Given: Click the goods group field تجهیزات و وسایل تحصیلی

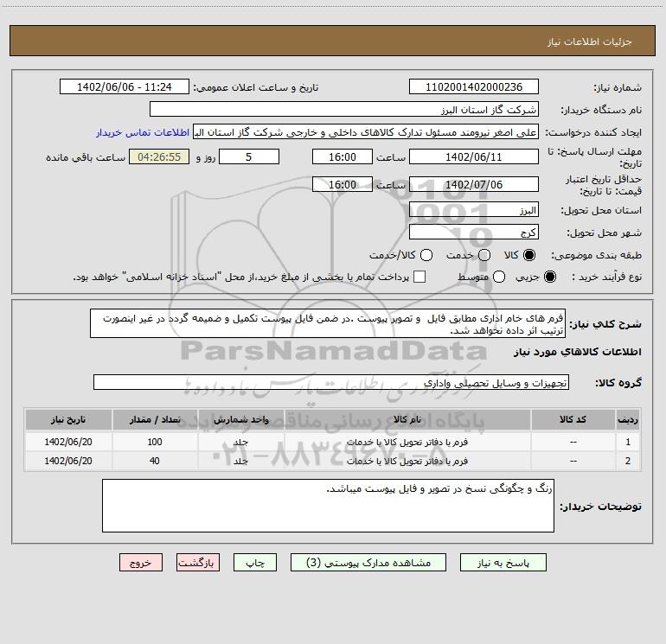Looking at the screenshot, I should [331, 382].
